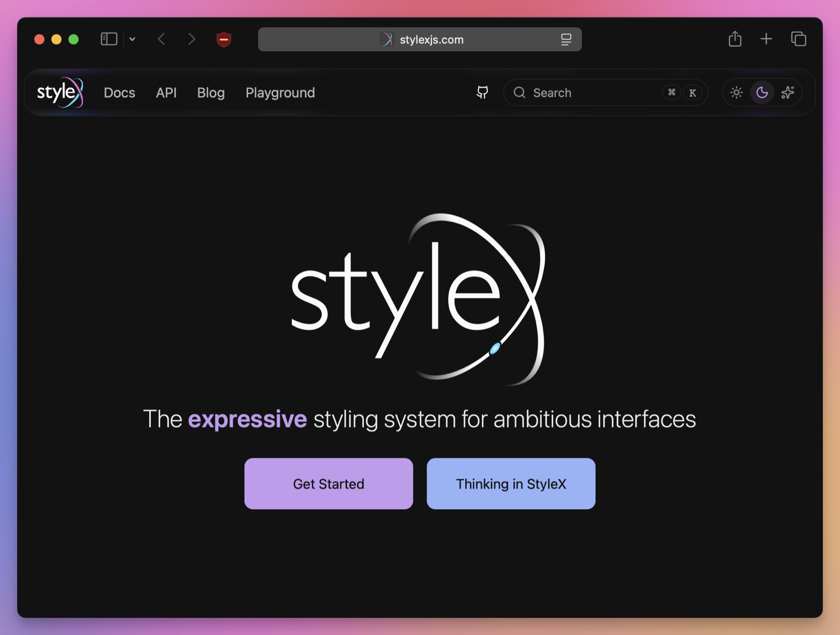840x635 pixels.
Task: Expand the sidebar dropdown chevron
Action: tap(132, 39)
